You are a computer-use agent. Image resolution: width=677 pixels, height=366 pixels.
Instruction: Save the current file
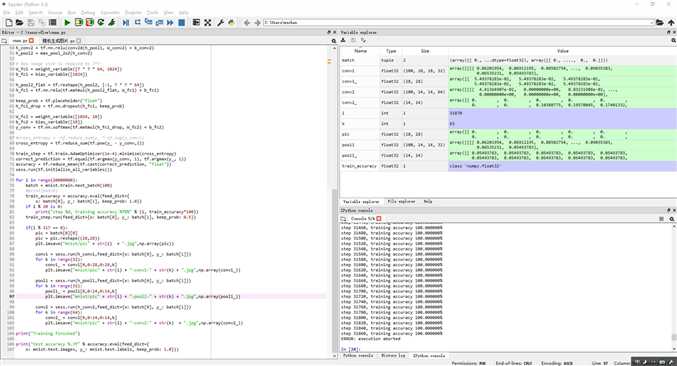(x=31, y=22)
